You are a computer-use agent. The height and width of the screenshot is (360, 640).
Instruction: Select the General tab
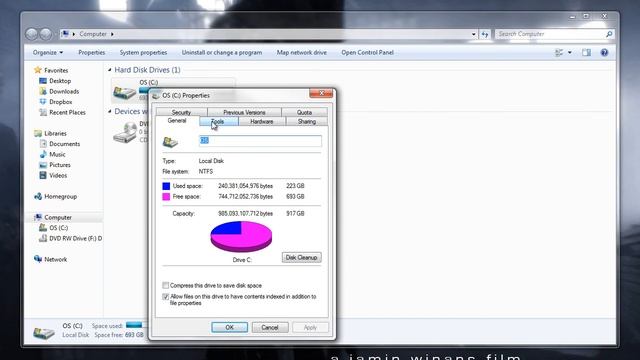(177, 121)
